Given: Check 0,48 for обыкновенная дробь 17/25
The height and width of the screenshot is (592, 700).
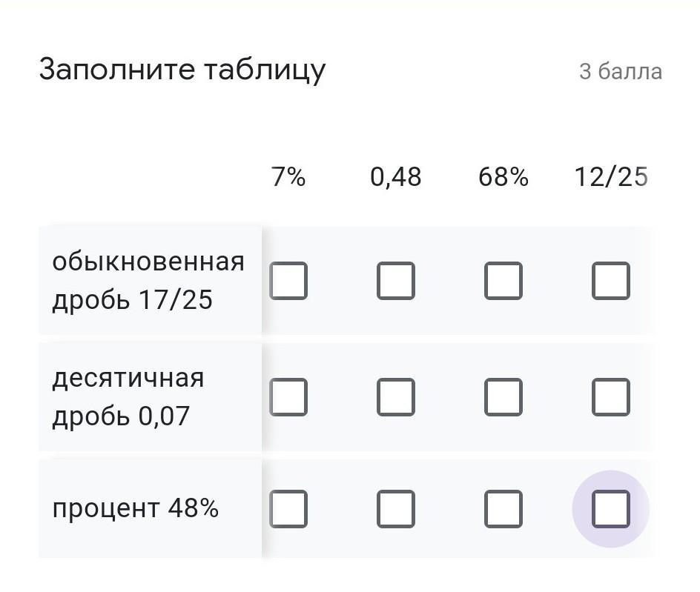Looking at the screenshot, I should pos(396,281).
